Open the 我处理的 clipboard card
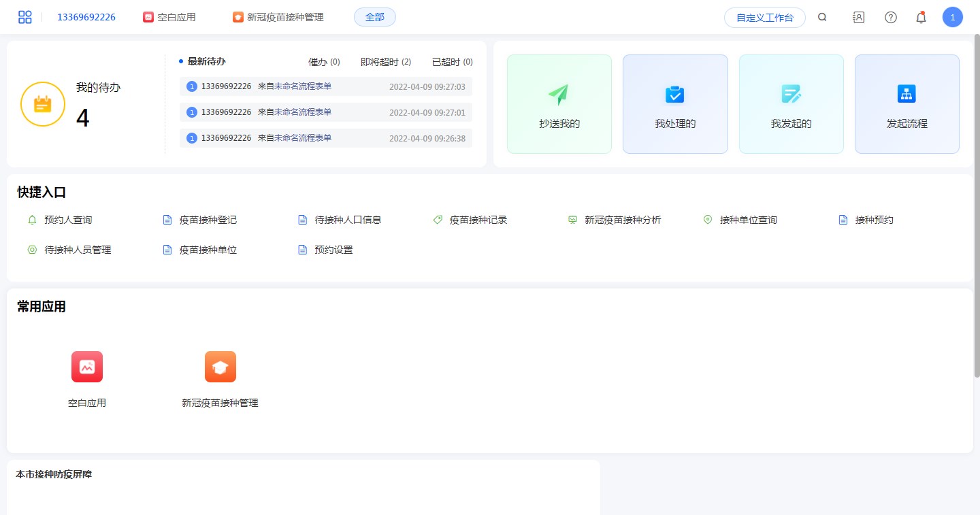 pos(674,104)
